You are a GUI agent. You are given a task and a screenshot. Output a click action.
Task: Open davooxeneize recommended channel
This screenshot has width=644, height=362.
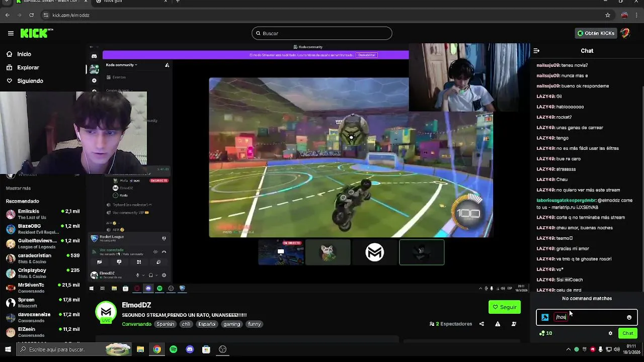pyautogui.click(x=43, y=317)
